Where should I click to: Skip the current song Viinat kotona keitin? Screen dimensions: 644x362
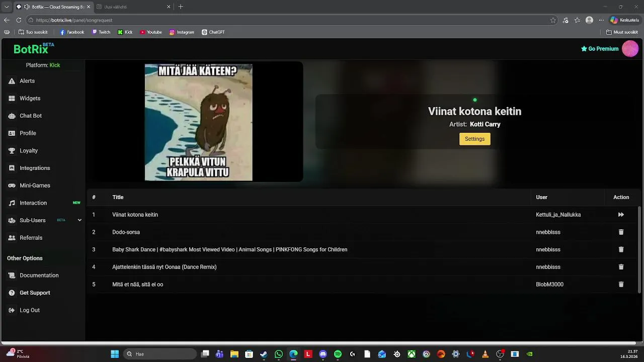[621, 215]
